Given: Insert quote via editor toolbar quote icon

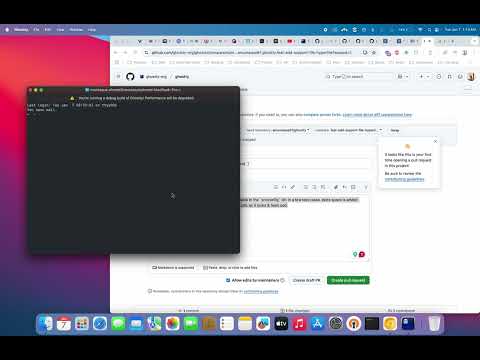Looking at the screenshot, I should click(275, 187).
